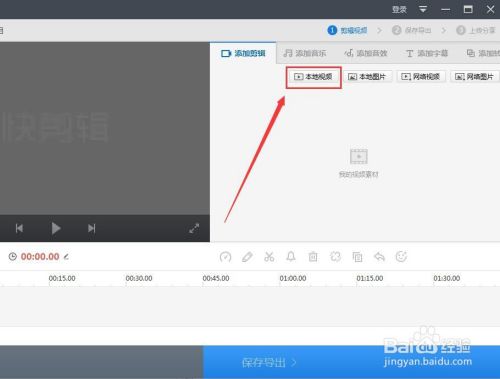500x379 pixels.
Task: Open the dropdown menu in title bar
Action: [x=423, y=9]
